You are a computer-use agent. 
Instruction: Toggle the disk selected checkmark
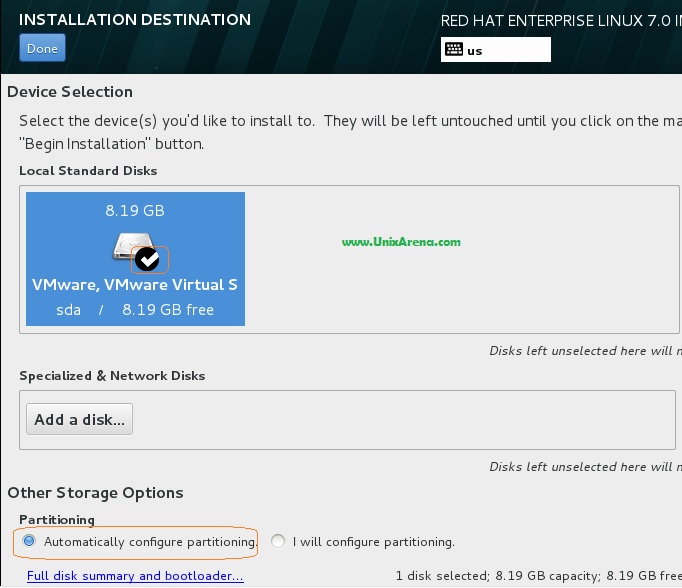click(147, 259)
